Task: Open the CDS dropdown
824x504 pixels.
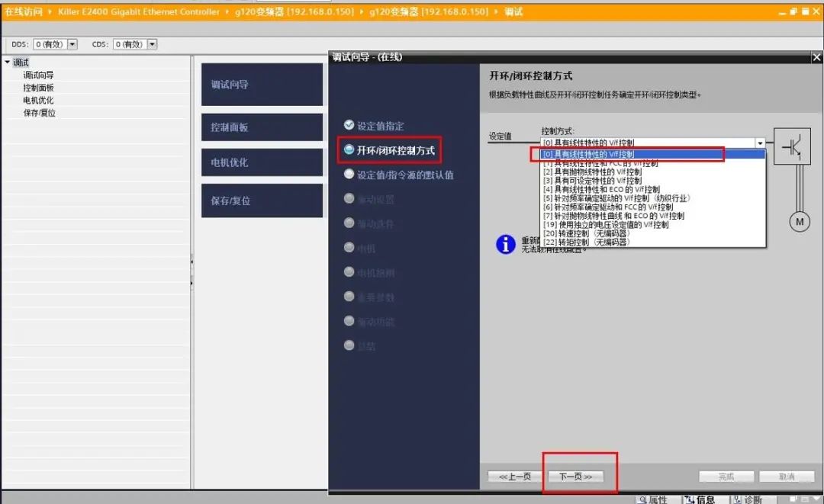Action: point(152,45)
